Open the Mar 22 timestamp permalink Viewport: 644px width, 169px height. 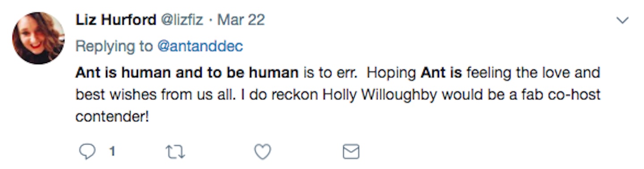[241, 20]
